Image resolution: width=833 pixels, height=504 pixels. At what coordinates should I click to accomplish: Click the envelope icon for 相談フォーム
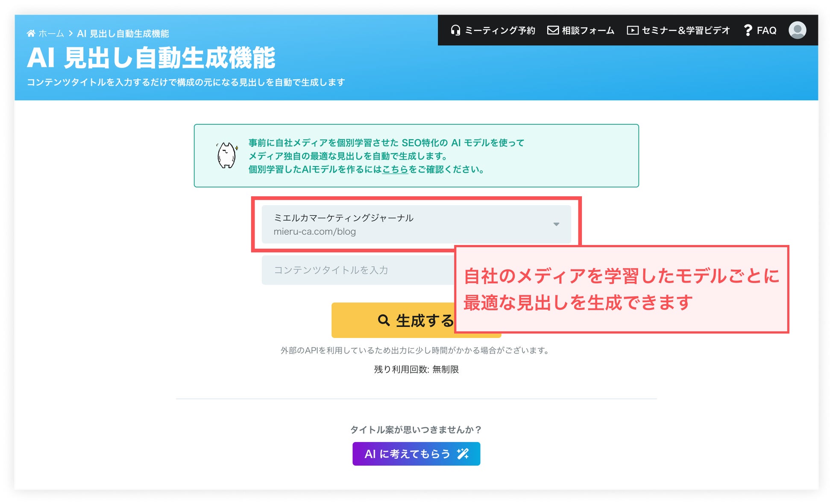(x=553, y=30)
